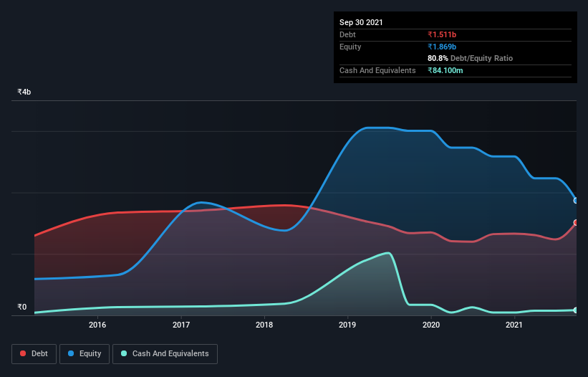The image size is (588, 377).
Task: Click the red Debt legend dot
Action: 23,353
